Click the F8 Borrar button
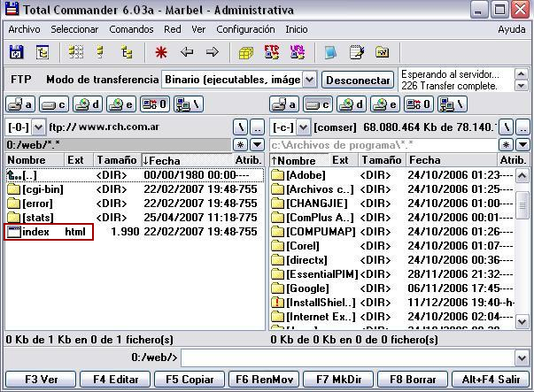 [413, 379]
